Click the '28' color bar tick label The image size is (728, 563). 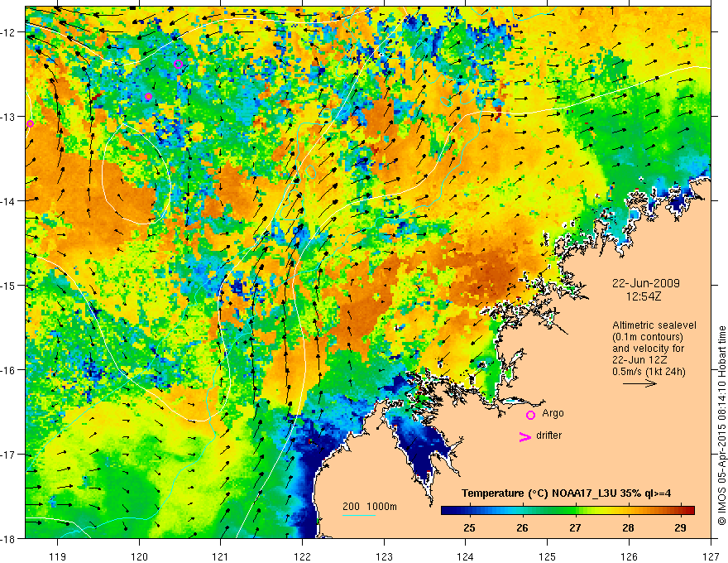point(628,527)
